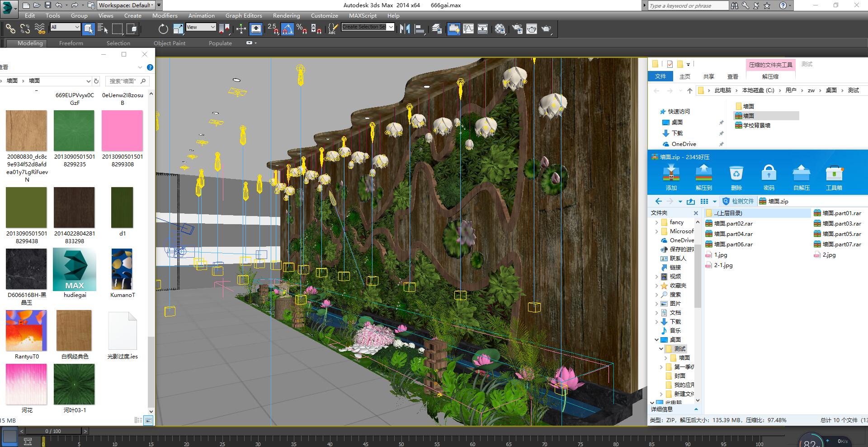
Task: Collapse the 测试 folder in archive tree
Action: (661, 348)
